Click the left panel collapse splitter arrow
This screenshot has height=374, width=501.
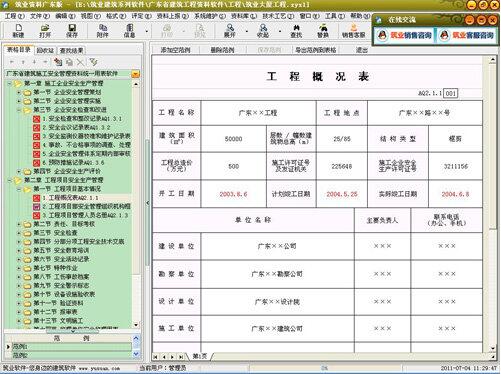(148, 203)
